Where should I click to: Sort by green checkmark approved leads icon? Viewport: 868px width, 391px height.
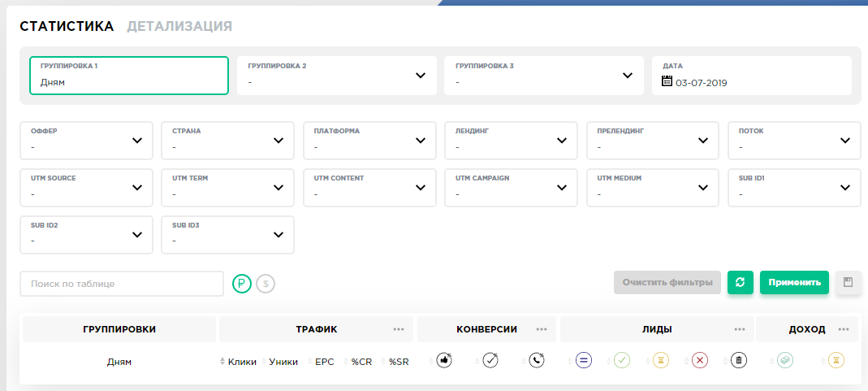tap(622, 360)
